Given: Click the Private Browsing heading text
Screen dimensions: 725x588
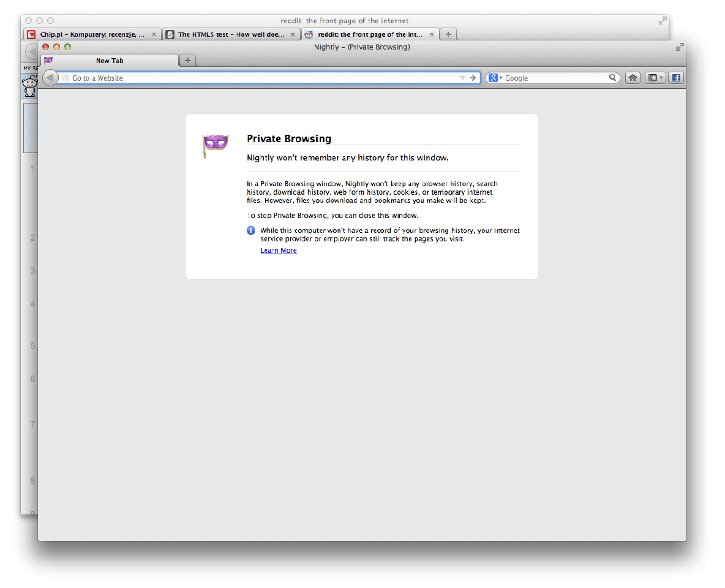Looking at the screenshot, I should click(x=289, y=138).
